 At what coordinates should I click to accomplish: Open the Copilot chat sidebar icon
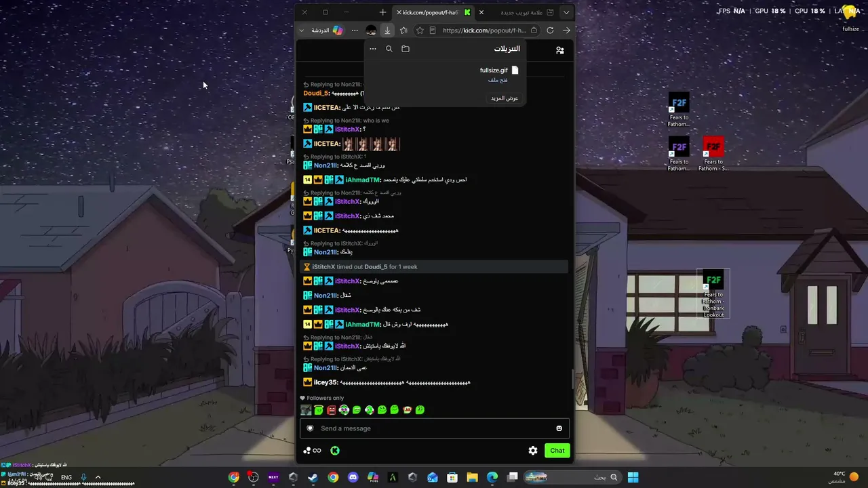[338, 30]
